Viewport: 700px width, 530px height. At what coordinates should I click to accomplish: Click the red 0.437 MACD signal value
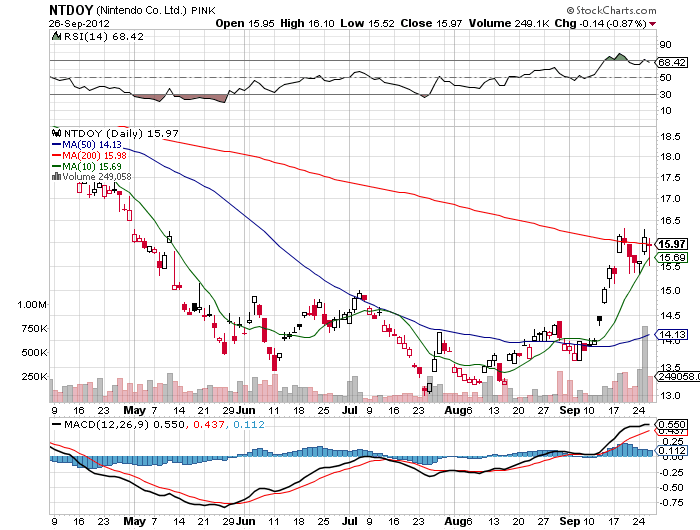pos(209,424)
